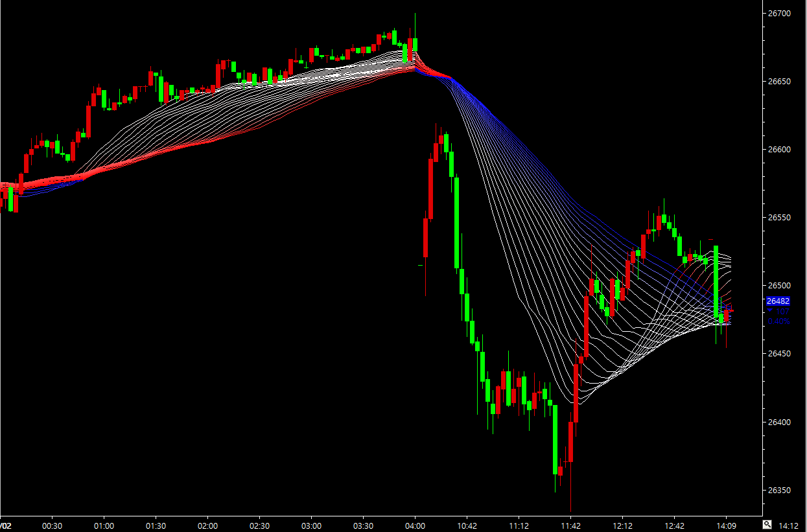Click the magnifier zoom icon on time axis
Image resolution: width=807 pixels, height=532 pixels.
767,524
